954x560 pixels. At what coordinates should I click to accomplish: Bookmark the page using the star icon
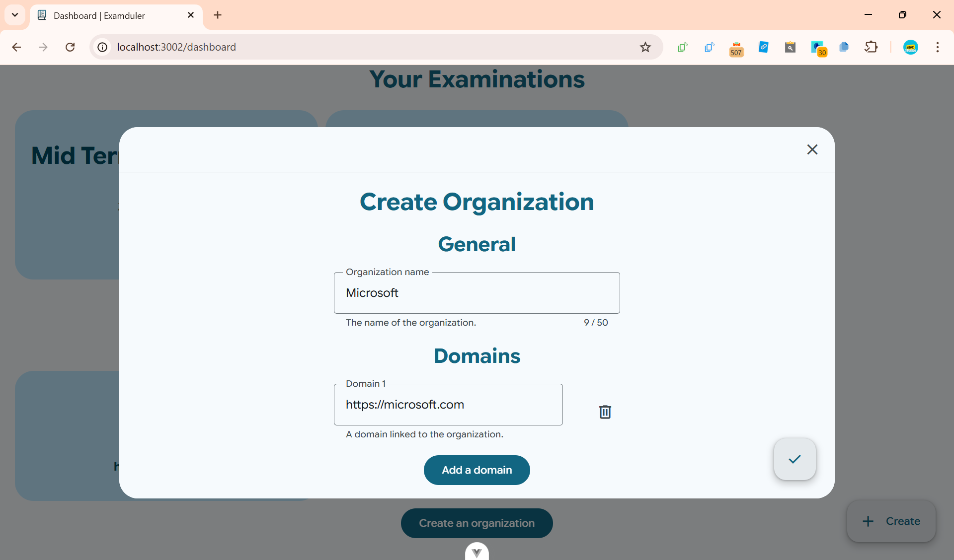tap(645, 47)
